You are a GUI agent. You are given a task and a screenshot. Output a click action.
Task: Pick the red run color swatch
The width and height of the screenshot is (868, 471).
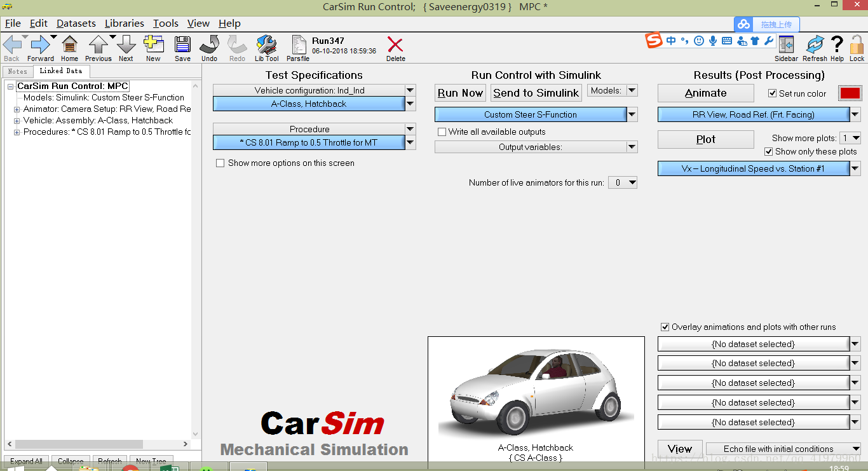[x=850, y=93]
